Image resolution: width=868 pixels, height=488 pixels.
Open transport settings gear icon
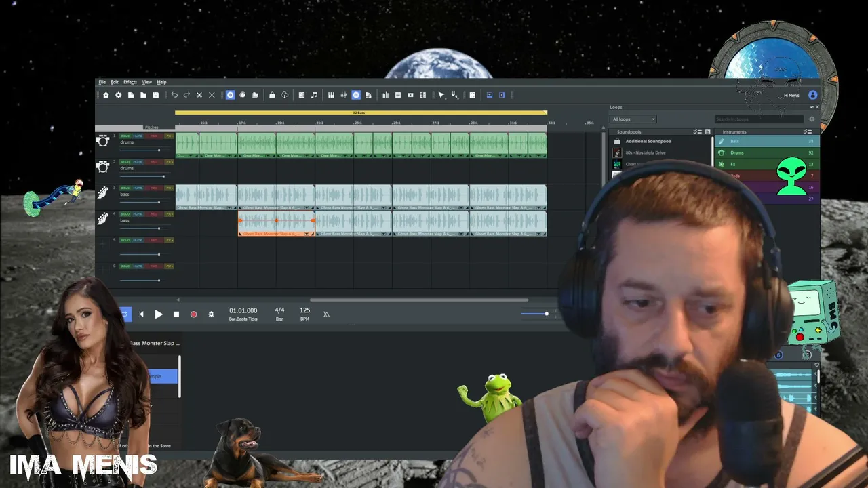pos(211,314)
